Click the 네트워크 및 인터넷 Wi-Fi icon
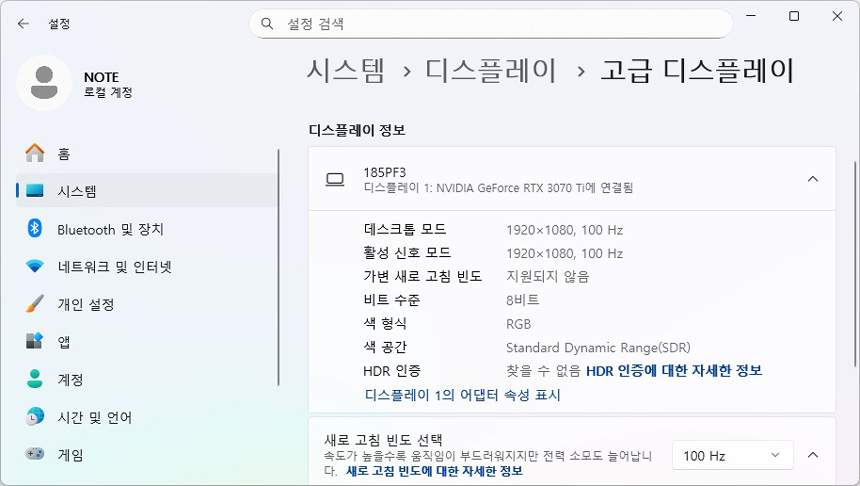The height and width of the screenshot is (486, 860). 35,267
